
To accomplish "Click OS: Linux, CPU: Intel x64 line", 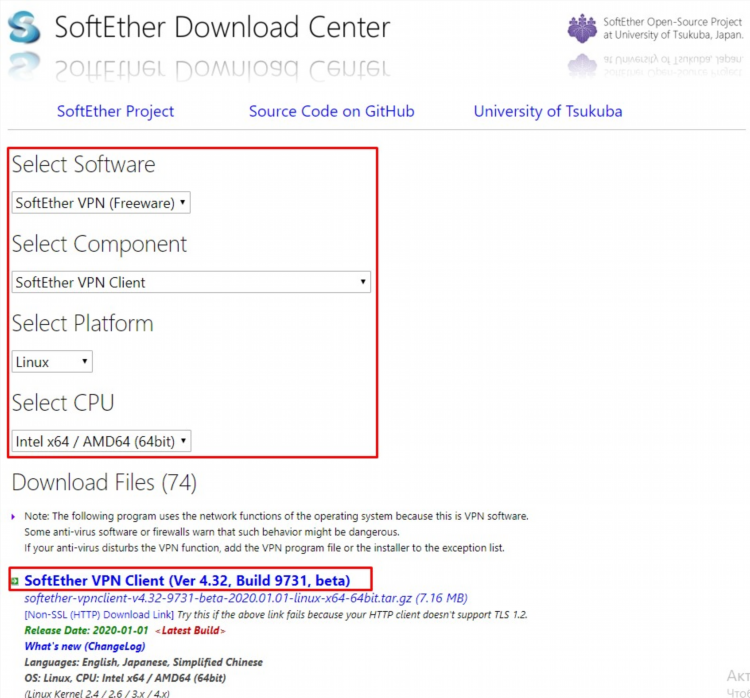I will [125, 678].
